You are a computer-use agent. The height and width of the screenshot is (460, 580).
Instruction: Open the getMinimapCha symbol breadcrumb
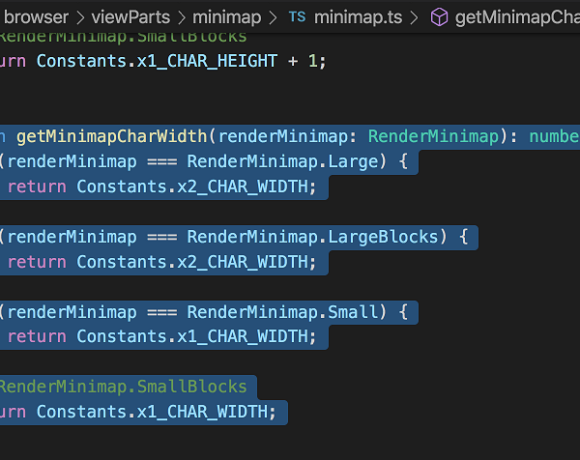[517, 17]
